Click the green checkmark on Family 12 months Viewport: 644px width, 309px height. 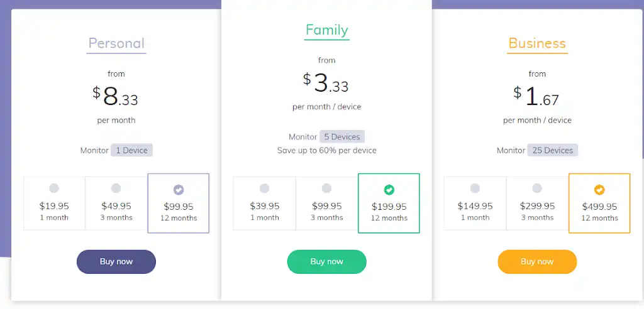389,190
